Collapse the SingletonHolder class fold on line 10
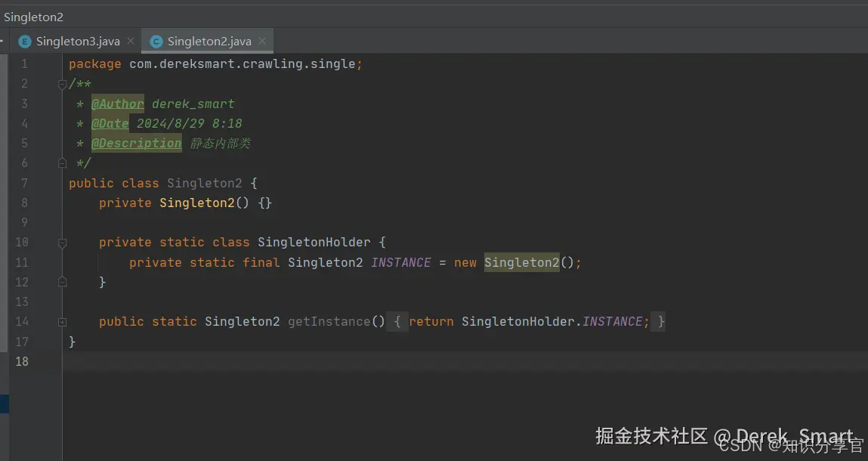Image resolution: width=868 pixels, height=461 pixels. point(62,243)
